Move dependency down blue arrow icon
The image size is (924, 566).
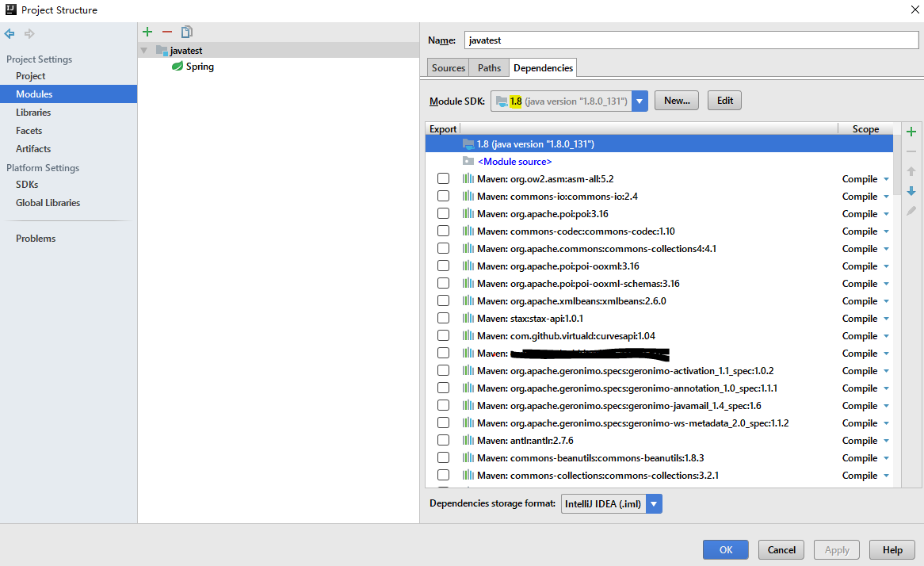(x=911, y=191)
